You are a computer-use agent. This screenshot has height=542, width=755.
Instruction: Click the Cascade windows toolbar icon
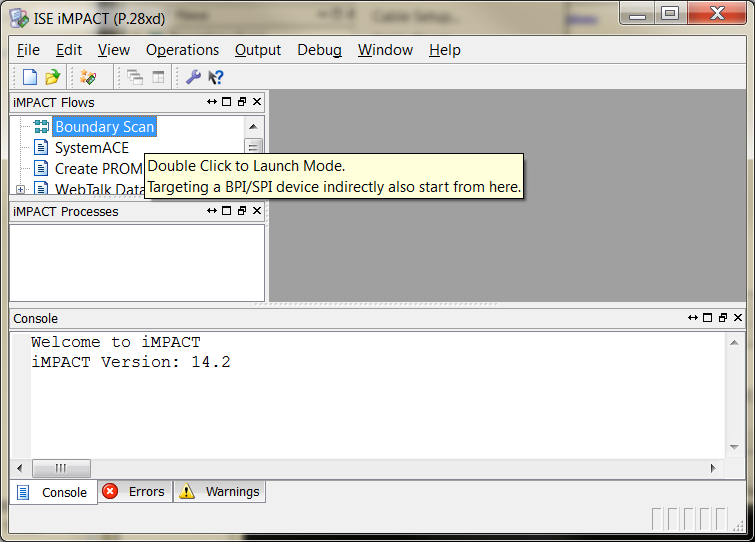pos(135,77)
